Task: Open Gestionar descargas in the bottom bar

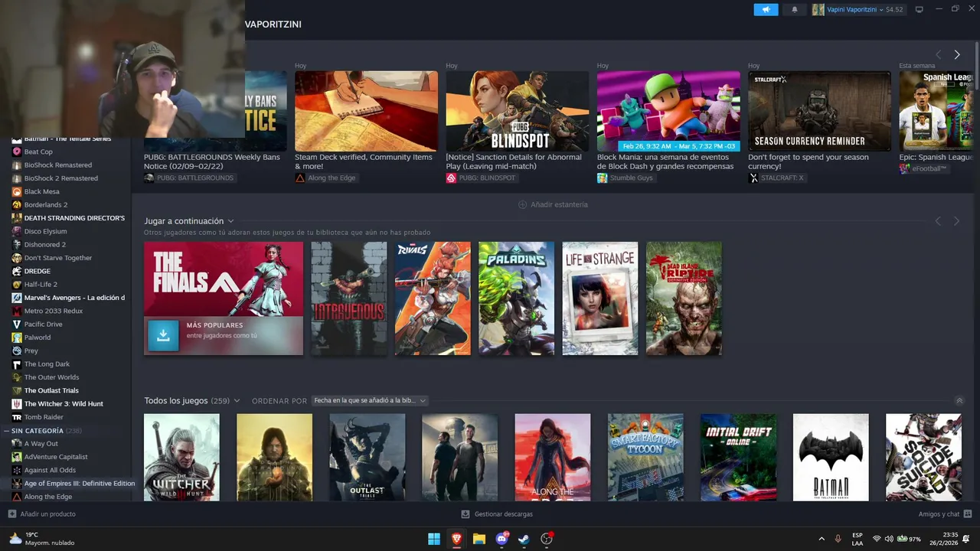Action: click(497, 514)
